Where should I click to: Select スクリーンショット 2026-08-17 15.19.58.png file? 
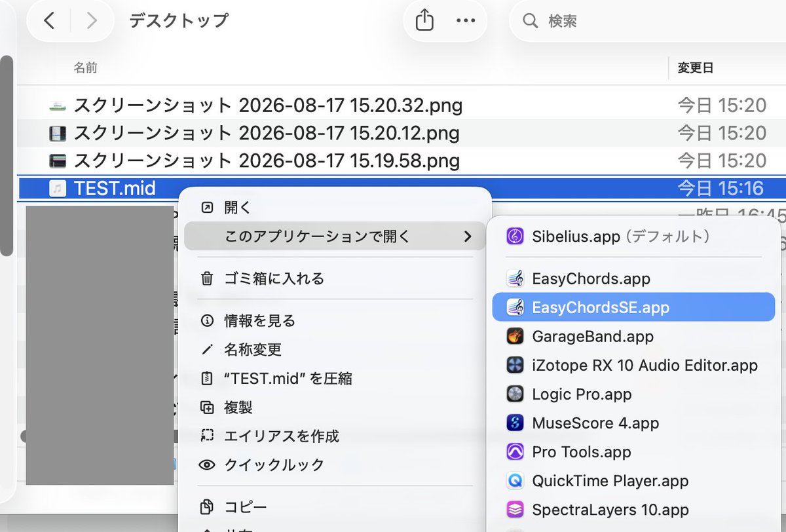[x=267, y=161]
